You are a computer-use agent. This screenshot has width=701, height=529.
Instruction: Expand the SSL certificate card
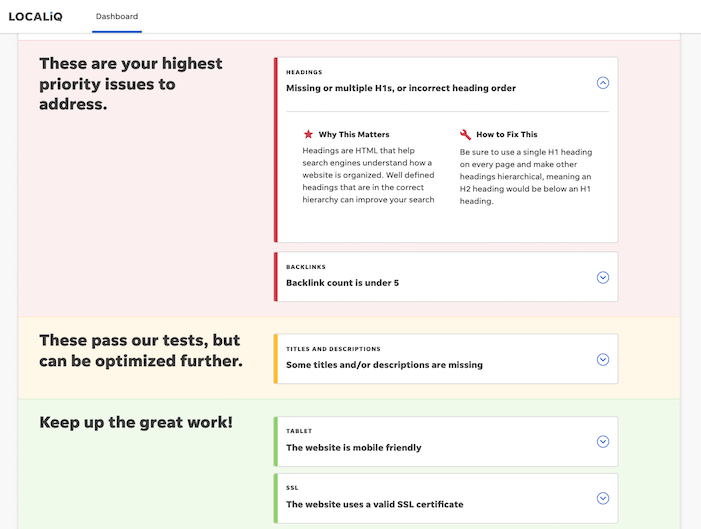tap(603, 498)
